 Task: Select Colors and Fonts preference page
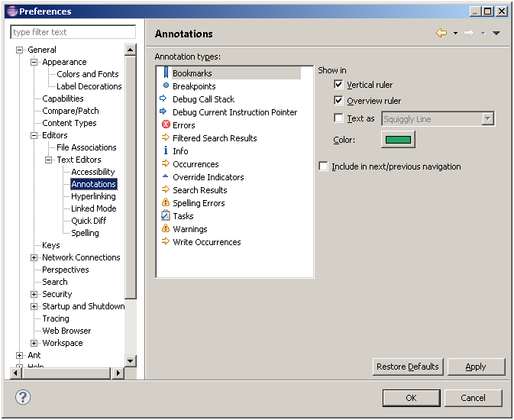[88, 74]
